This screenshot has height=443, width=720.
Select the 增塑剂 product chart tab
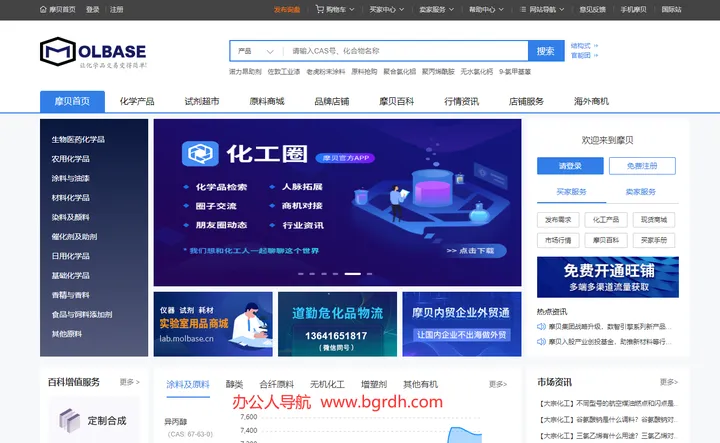pyautogui.click(x=374, y=384)
